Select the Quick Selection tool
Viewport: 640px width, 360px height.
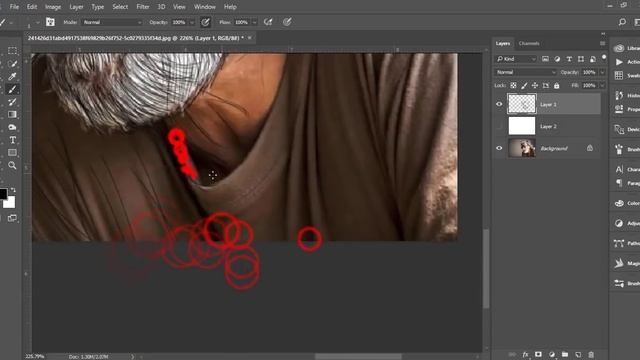coord(12,64)
